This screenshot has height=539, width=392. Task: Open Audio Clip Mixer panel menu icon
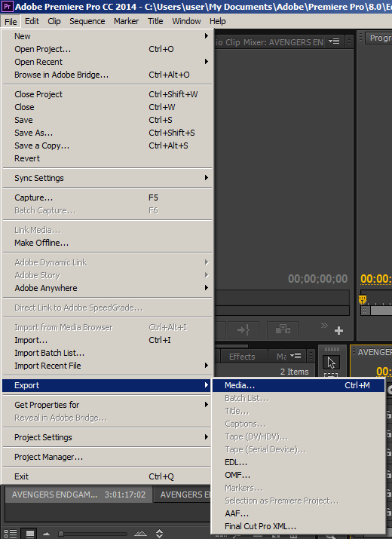coord(334,41)
